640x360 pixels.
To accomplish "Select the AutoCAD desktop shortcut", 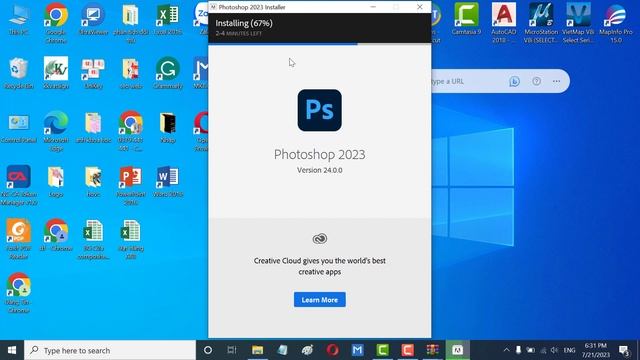I will [x=504, y=22].
